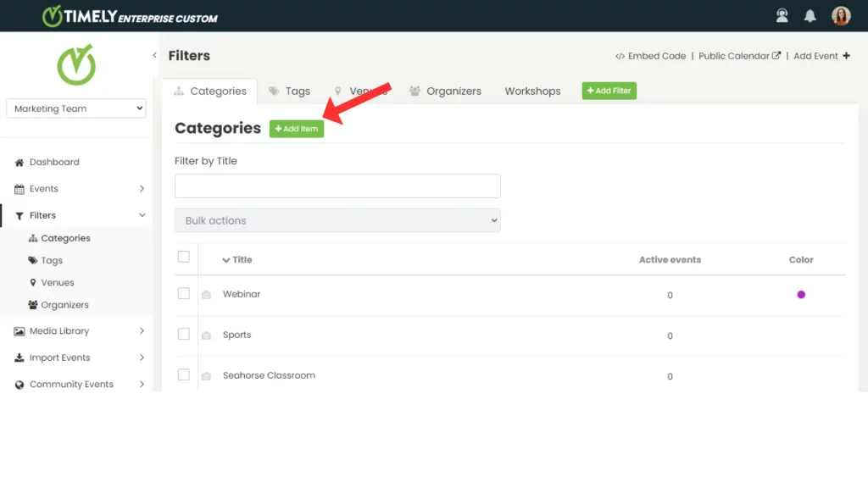868x488 pixels.
Task: Check the Webinar row checkbox
Action: tap(184, 293)
